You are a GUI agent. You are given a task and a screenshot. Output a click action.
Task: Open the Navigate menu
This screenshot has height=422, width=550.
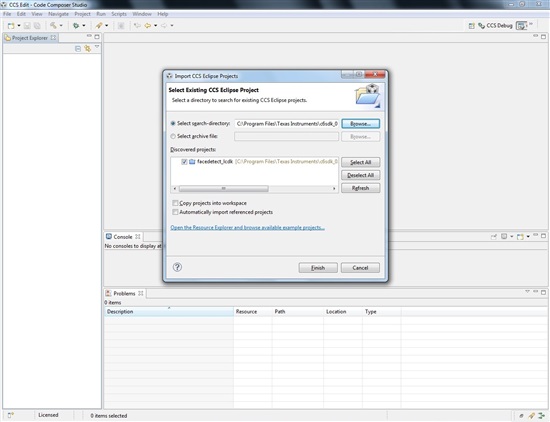[58, 14]
